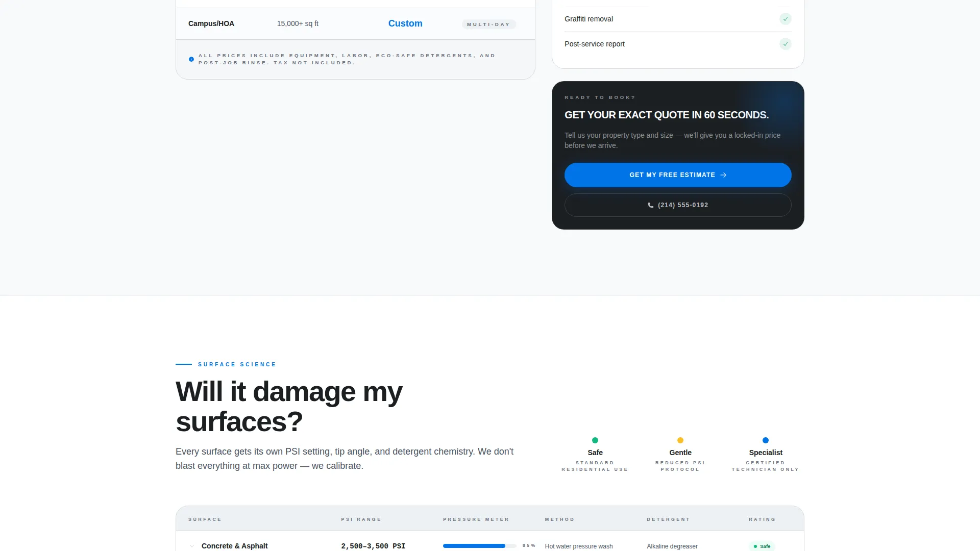Image resolution: width=980 pixels, height=551 pixels.
Task: Click the '2,500–3,500 PSI' value
Action: coord(373,546)
